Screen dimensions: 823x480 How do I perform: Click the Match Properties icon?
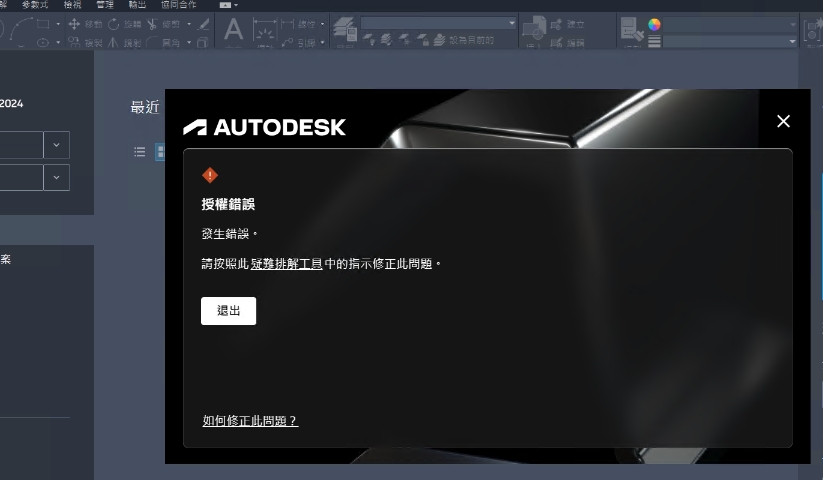pyautogui.click(x=632, y=31)
